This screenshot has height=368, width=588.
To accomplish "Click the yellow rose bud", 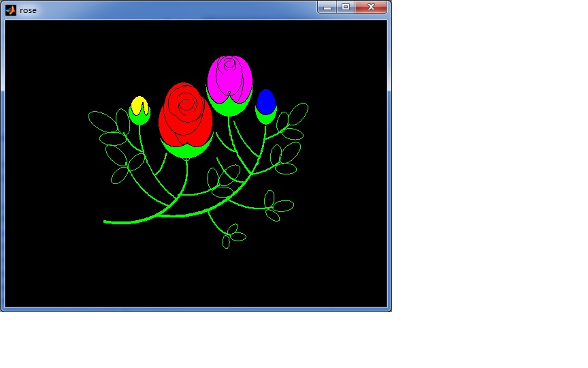I will 139,104.
